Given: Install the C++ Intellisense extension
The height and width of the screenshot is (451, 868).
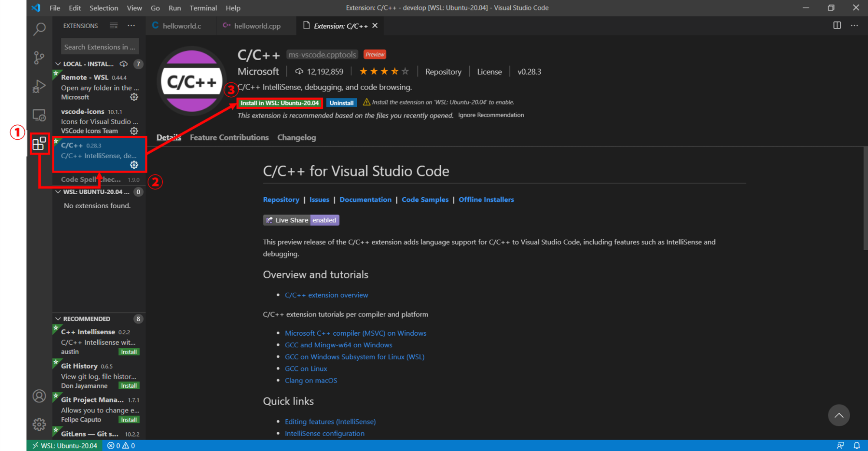Looking at the screenshot, I should click(x=129, y=352).
